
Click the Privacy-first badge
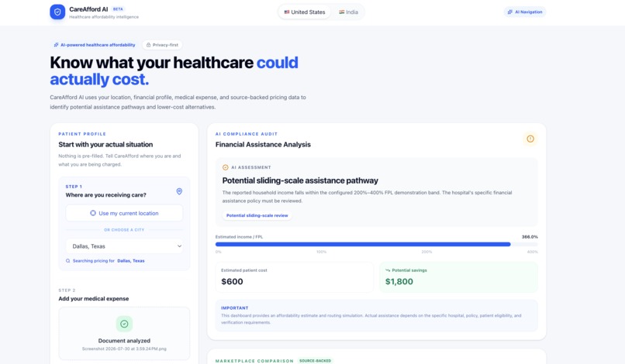pos(162,45)
